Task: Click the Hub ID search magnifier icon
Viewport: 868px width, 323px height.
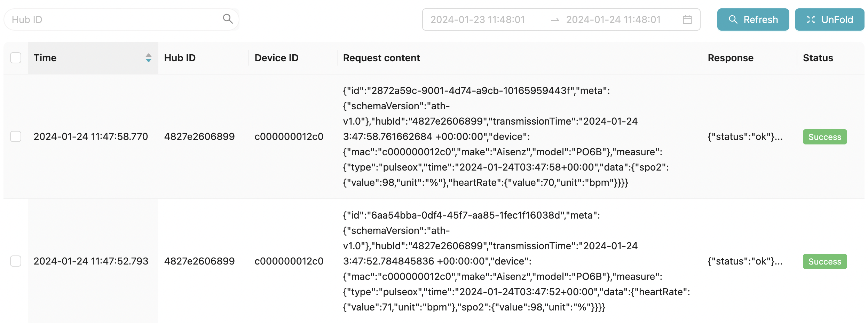Action: tap(228, 19)
